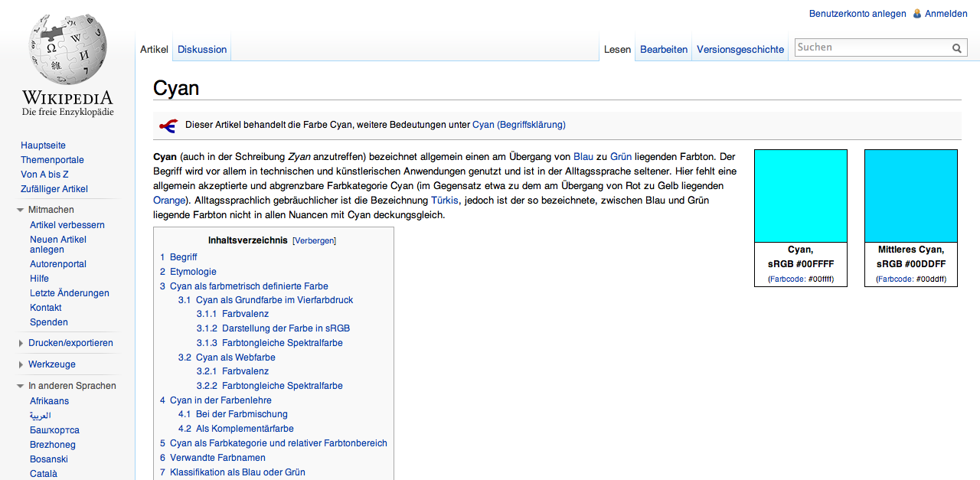Click the disambiguation arrow icon
Image resolution: width=980 pixels, height=480 pixels.
(168, 126)
